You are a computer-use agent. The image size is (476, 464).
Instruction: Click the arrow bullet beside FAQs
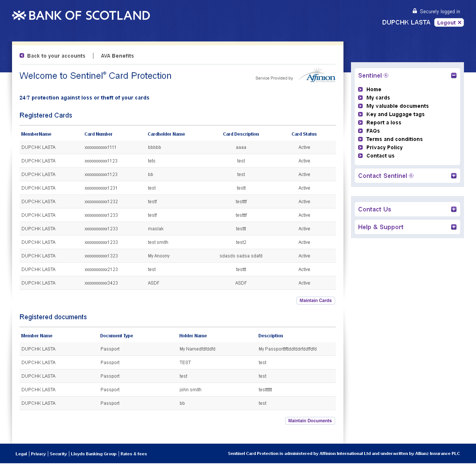click(x=360, y=131)
